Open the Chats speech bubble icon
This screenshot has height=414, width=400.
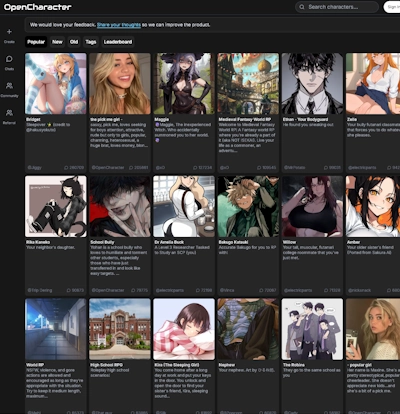[x=9, y=59]
